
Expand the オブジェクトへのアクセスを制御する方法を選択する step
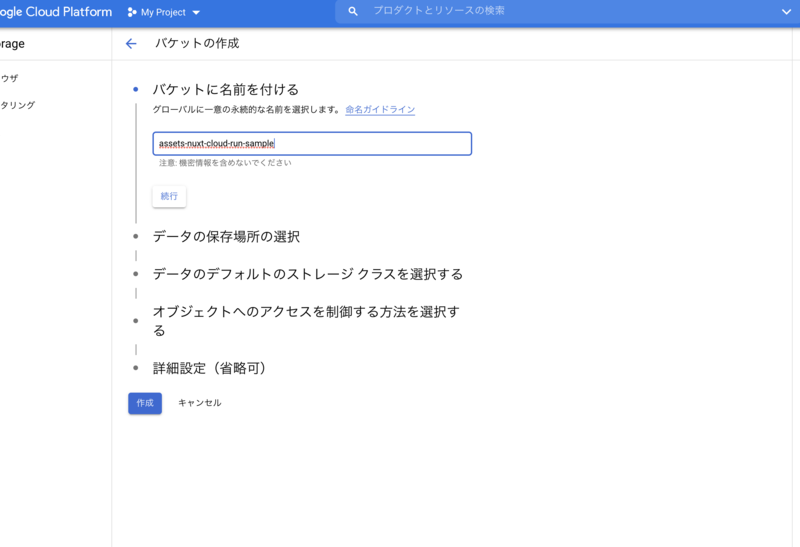coord(306,321)
